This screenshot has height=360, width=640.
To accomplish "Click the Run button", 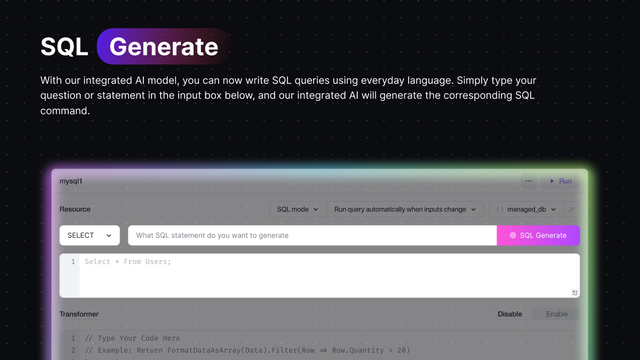I will (561, 181).
